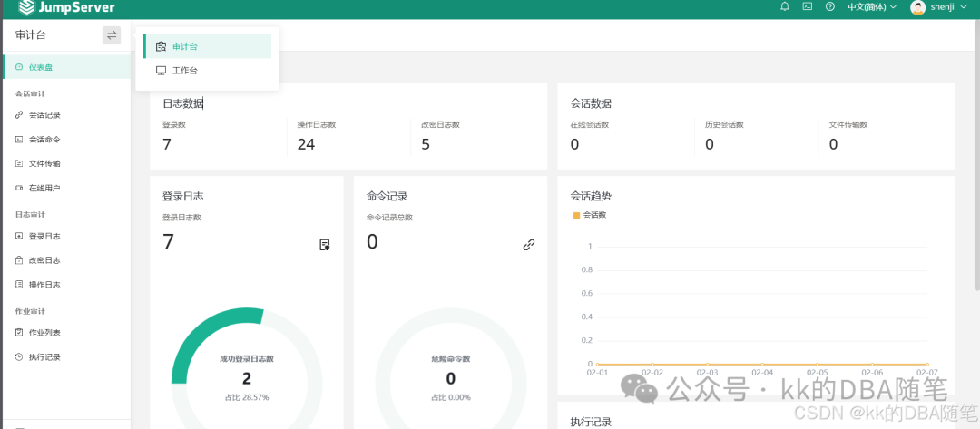980x429 pixels.
Task: Click the command record link icon
Action: pos(529,245)
